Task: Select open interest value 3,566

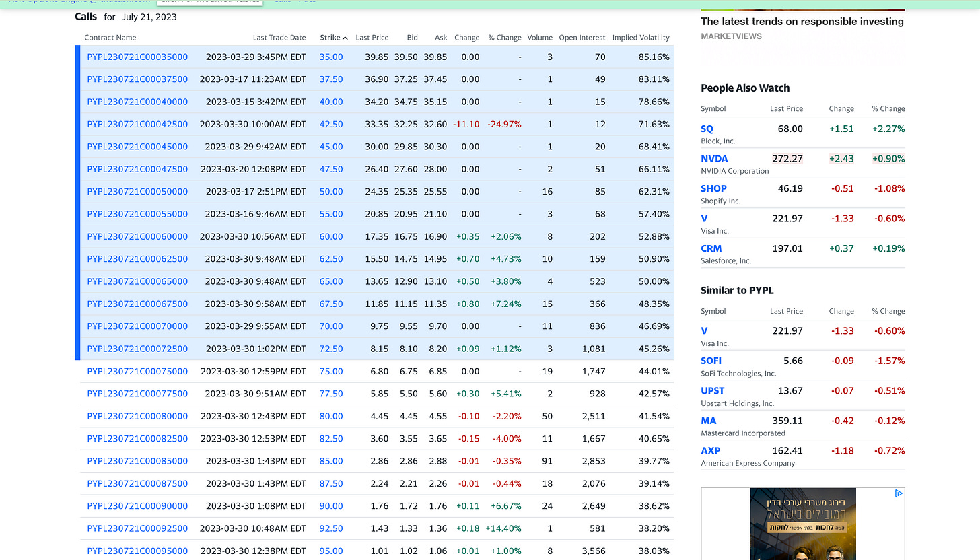Action: pos(593,551)
